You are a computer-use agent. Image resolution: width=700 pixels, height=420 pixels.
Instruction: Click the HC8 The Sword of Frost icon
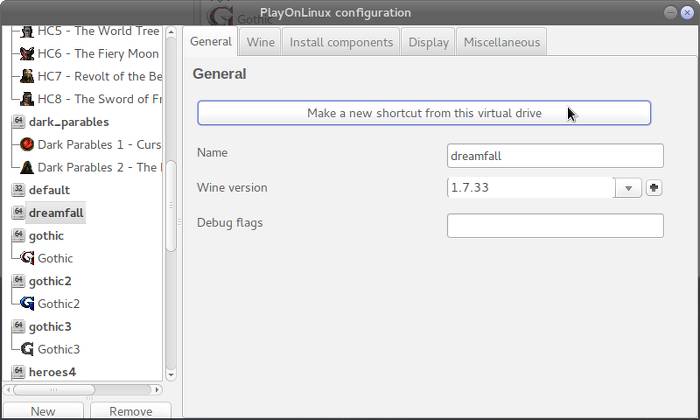coord(27,99)
